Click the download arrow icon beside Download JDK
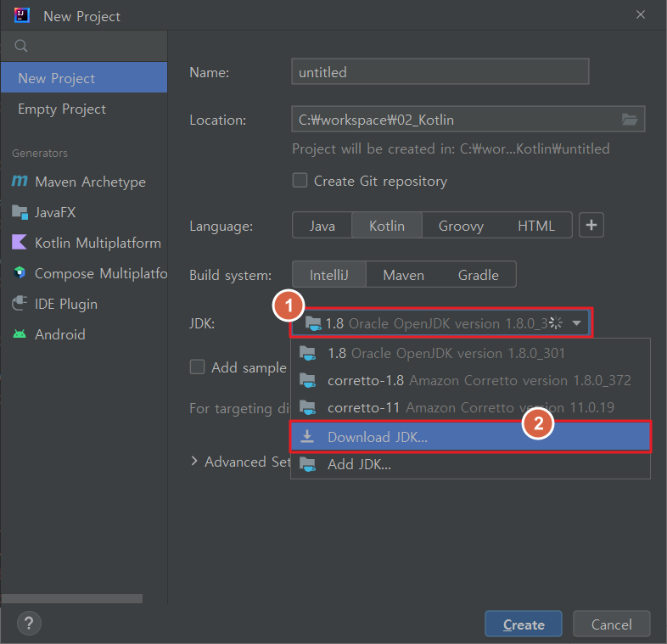The height and width of the screenshot is (644, 667). (307, 436)
